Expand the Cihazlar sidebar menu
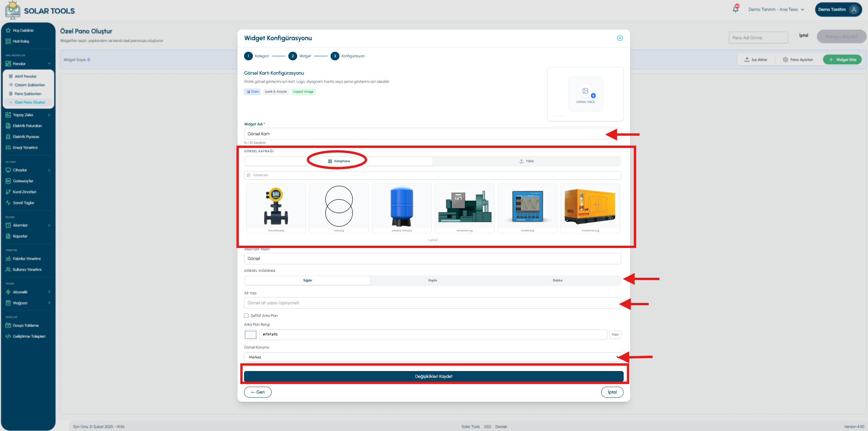 [x=28, y=170]
